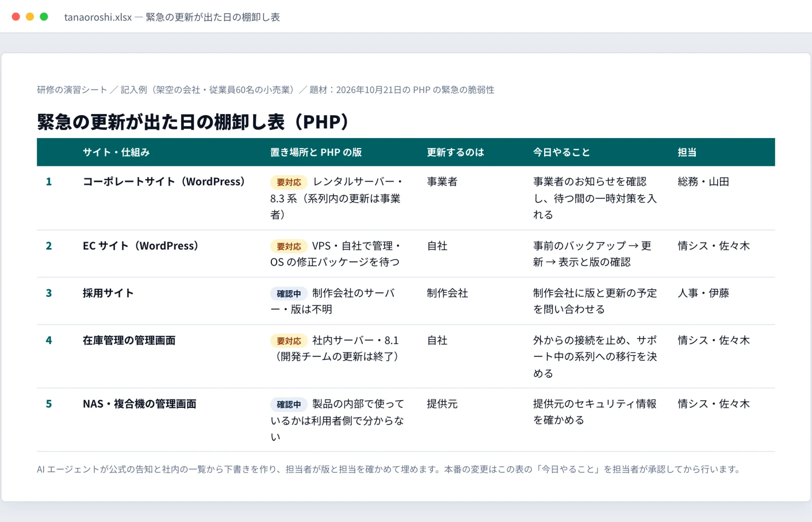Click the yellow minimize window button

click(x=30, y=17)
